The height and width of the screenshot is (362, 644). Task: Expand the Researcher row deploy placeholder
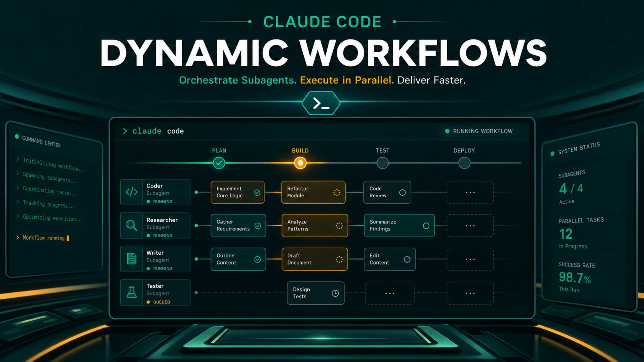[470, 225]
